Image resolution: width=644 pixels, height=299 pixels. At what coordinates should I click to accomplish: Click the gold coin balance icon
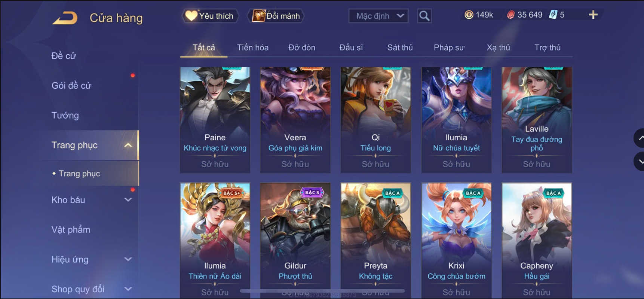click(x=469, y=15)
